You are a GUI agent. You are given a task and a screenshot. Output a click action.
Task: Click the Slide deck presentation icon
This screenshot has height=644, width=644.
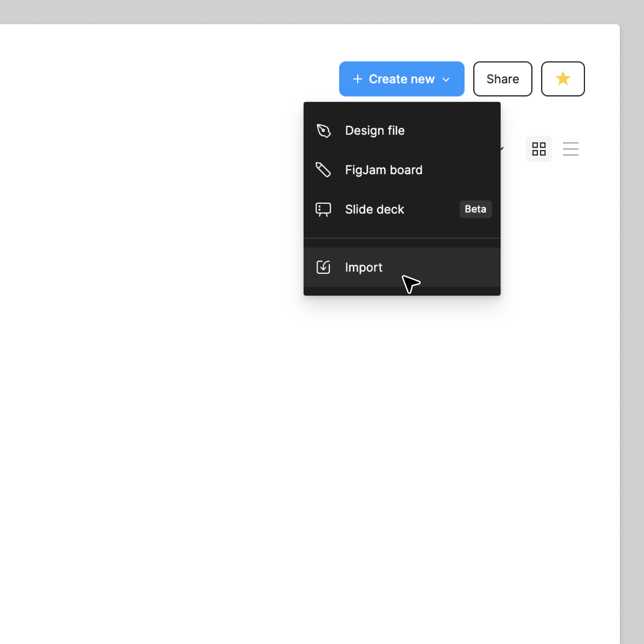323,209
